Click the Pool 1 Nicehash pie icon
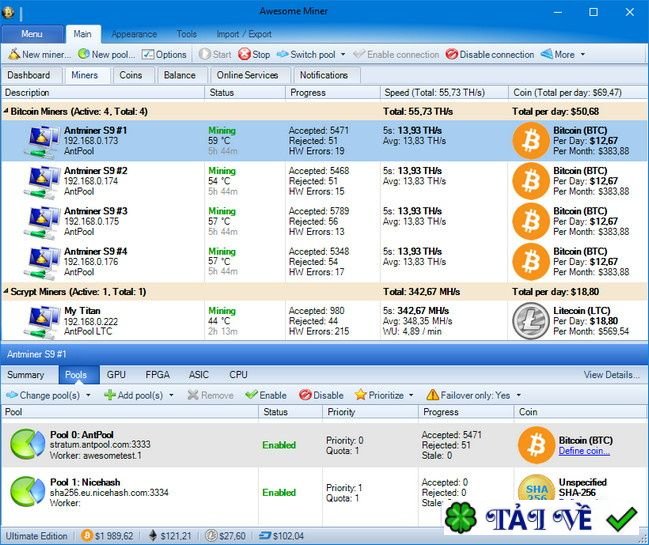Viewport: 649px width, 545px height. (x=27, y=492)
